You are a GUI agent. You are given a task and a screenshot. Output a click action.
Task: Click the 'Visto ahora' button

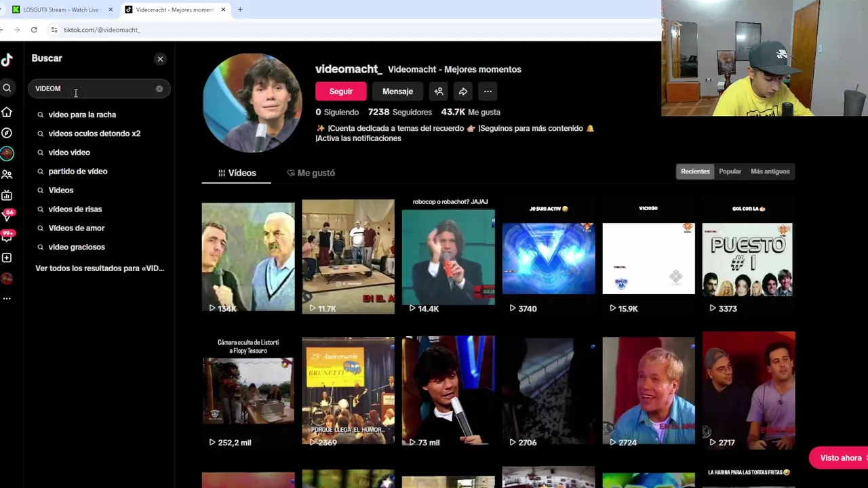tap(840, 458)
